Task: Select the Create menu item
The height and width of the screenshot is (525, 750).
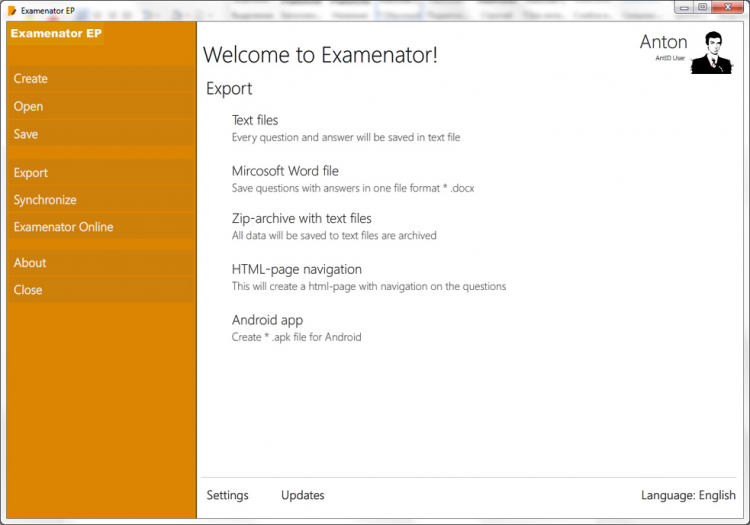Action: click(100, 79)
